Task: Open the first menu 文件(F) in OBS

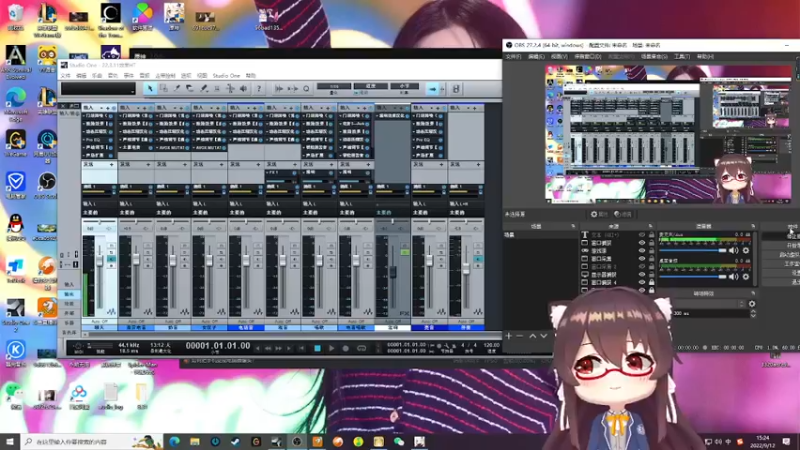Action: (x=514, y=57)
